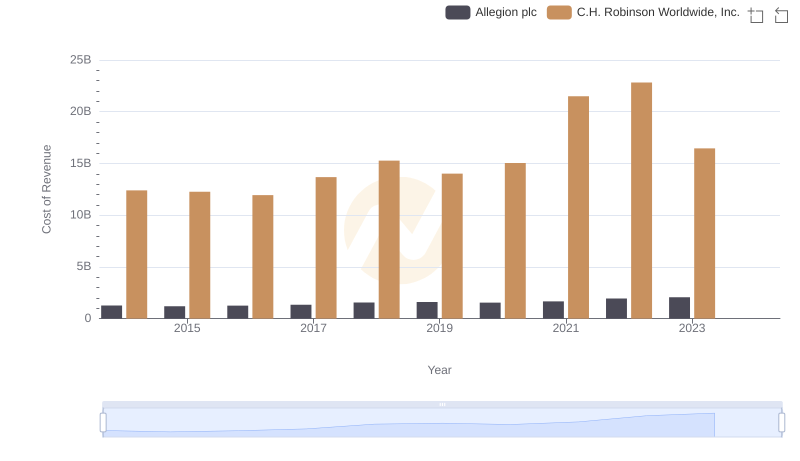
Task: Click the 15B y-axis label
Action: (81, 163)
